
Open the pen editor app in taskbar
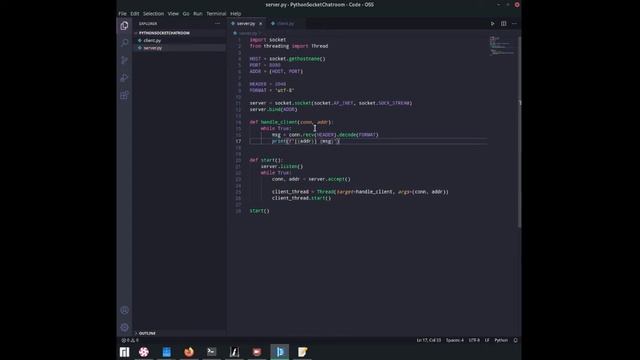click(234, 352)
